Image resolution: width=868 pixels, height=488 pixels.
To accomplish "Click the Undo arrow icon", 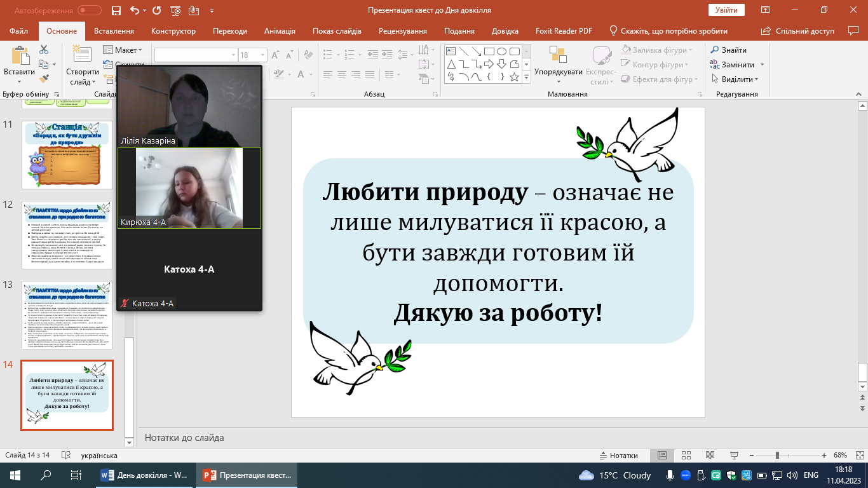I will 134,10.
